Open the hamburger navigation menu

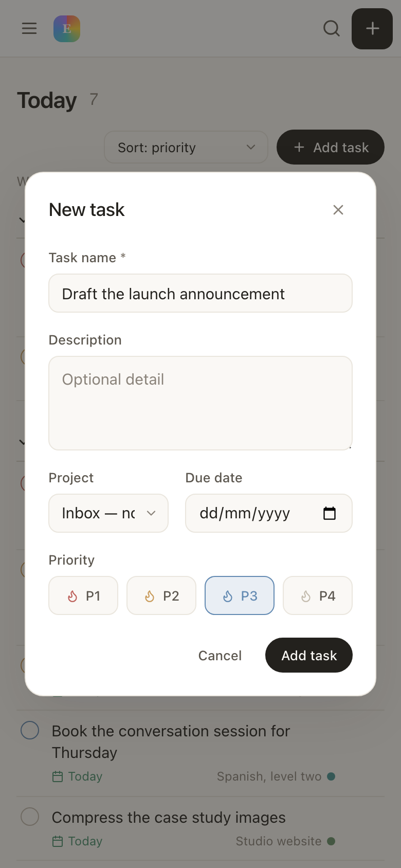(29, 28)
